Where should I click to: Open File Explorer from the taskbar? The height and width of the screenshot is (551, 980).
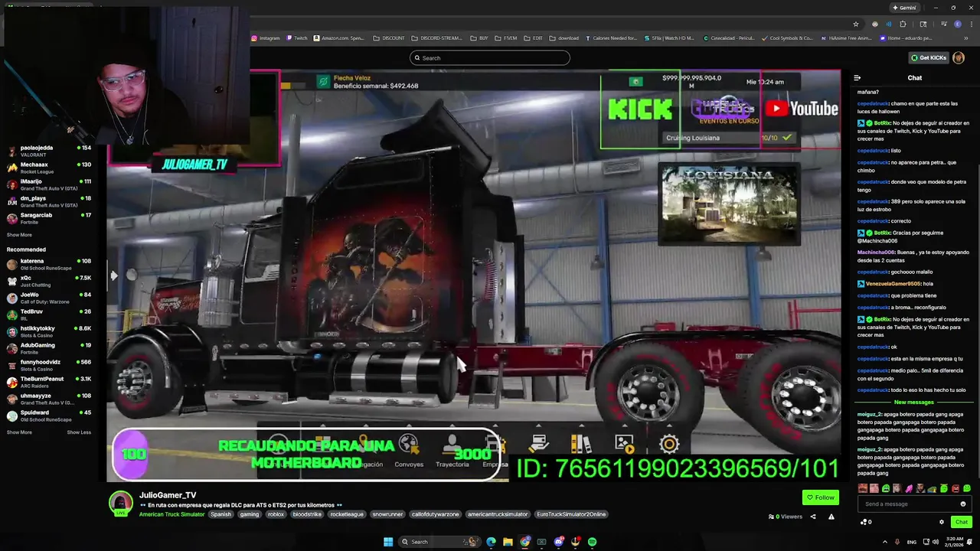pos(508,542)
